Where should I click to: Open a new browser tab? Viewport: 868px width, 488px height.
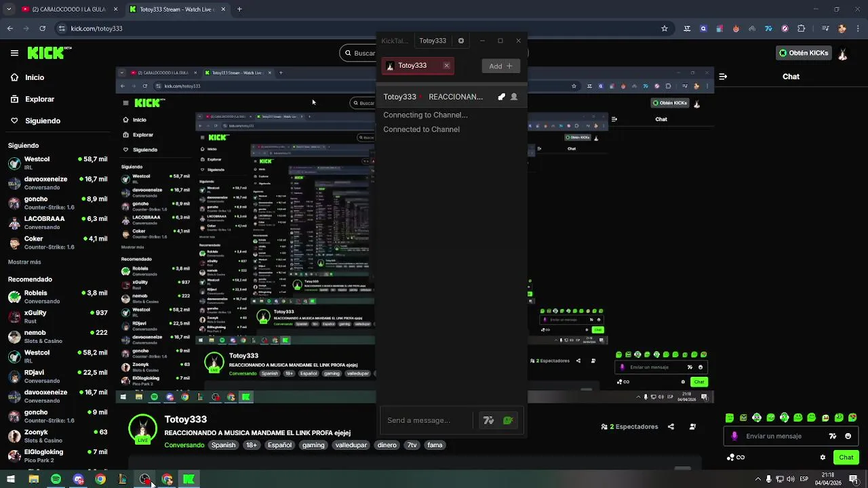pos(239,9)
